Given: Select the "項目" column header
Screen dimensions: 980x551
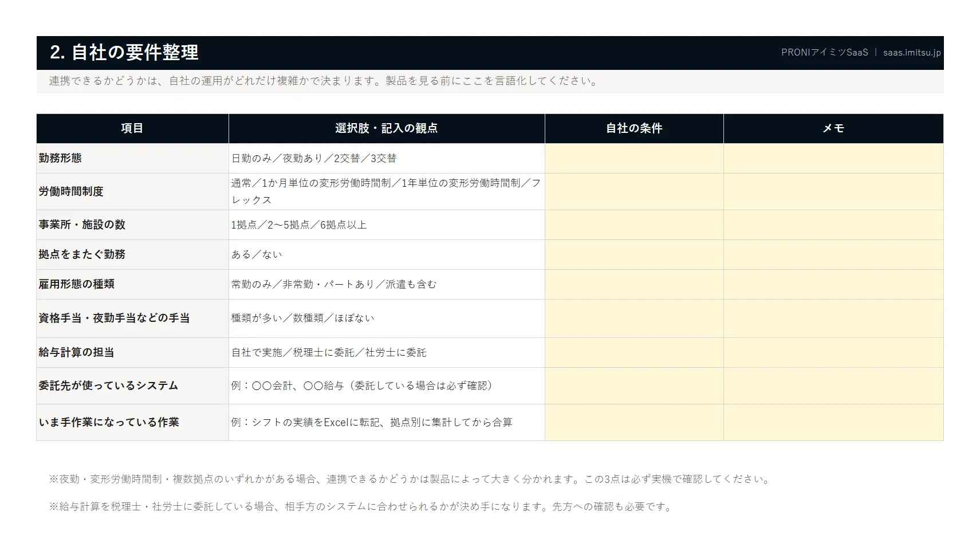Looking at the screenshot, I should pos(132,128).
